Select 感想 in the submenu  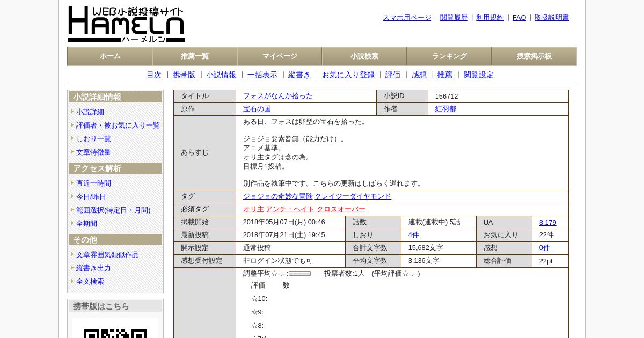click(x=419, y=75)
